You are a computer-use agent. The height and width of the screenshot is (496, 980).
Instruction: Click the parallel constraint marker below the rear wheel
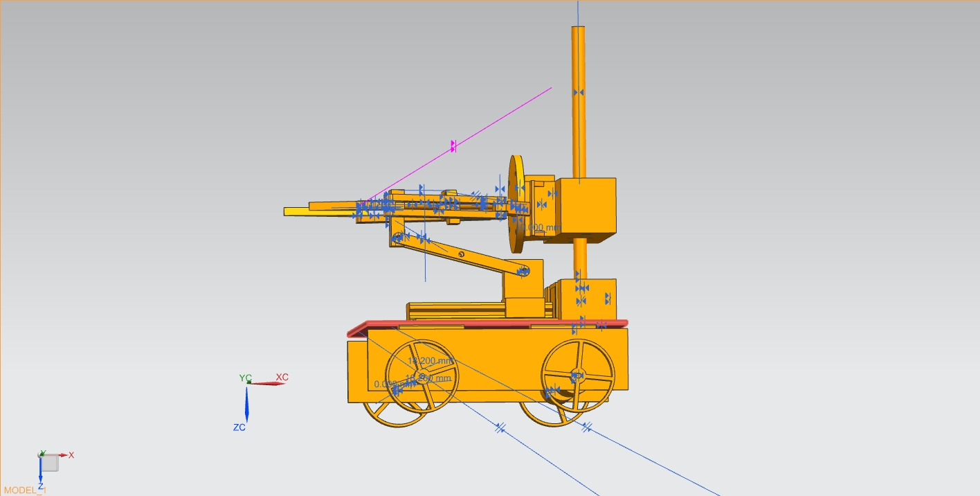[x=586, y=427]
